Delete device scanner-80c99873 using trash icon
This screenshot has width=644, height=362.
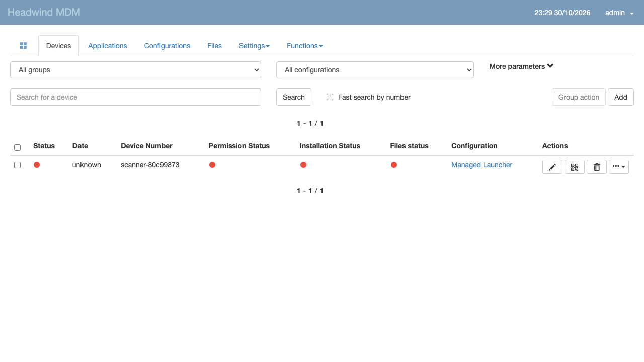click(x=597, y=167)
